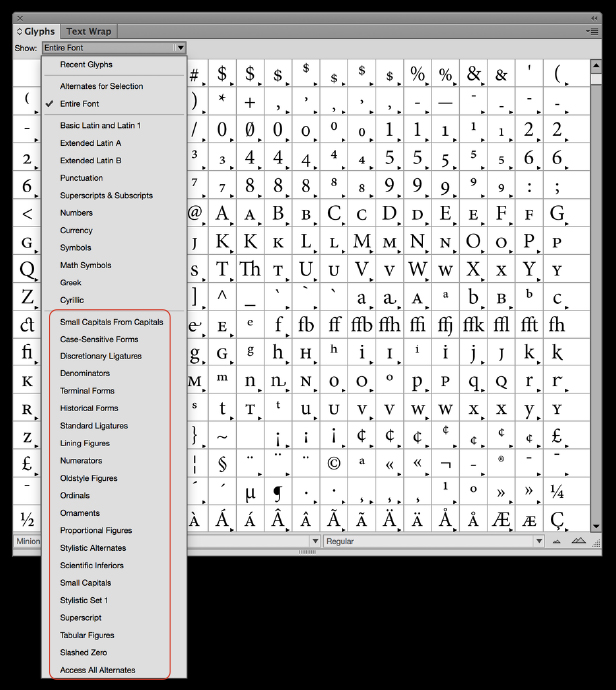Select the not sign ¬ glyph

(445, 463)
